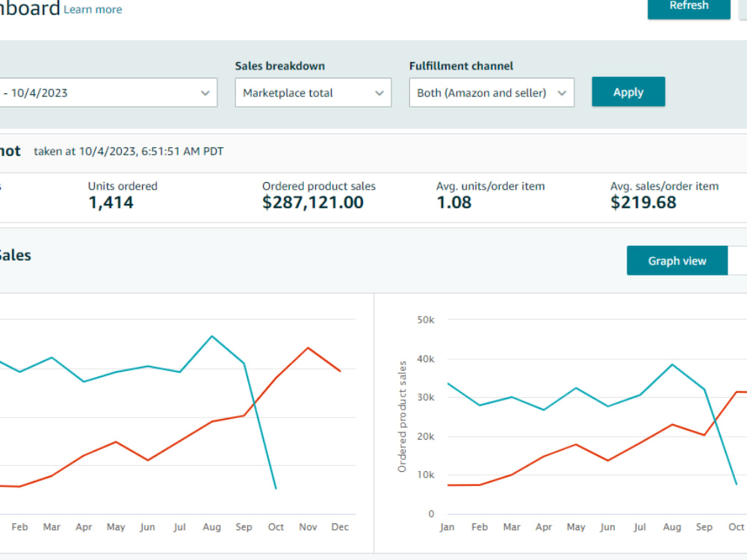Image resolution: width=747 pixels, height=560 pixels.
Task: Click the Ordered product sales metric label
Action: (x=319, y=186)
